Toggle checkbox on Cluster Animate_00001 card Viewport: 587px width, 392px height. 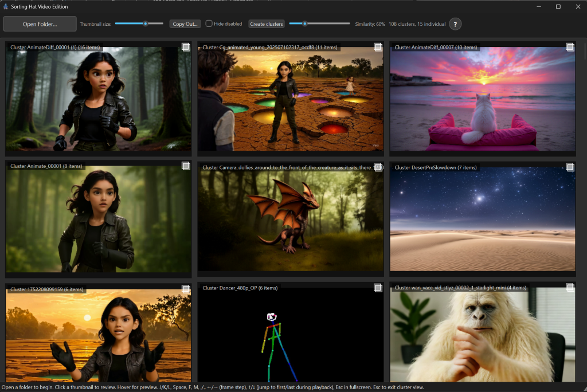click(x=186, y=166)
